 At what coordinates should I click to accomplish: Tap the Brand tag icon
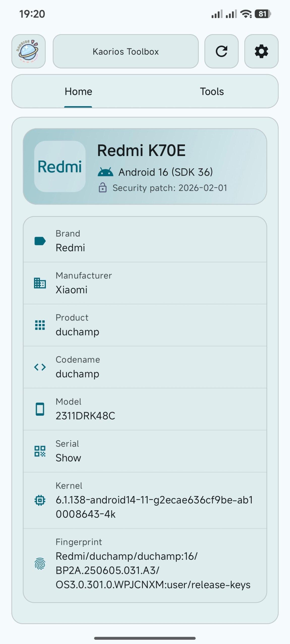[x=40, y=241]
